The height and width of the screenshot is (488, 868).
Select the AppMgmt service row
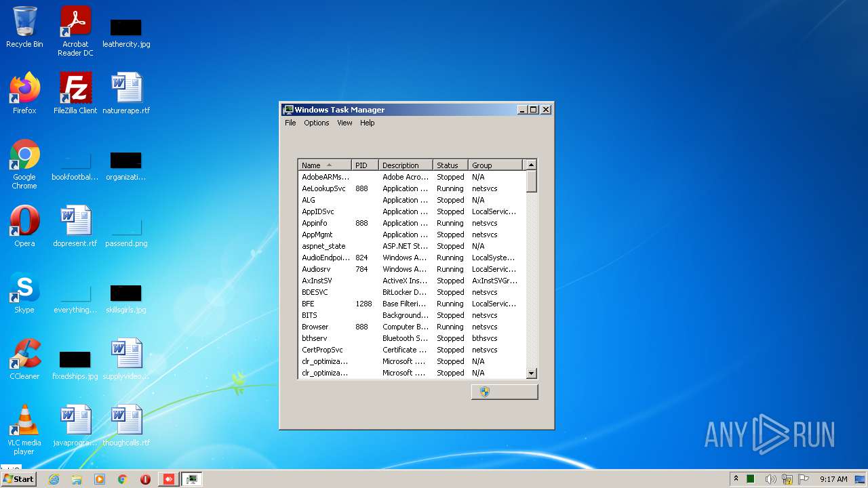pyautogui.click(x=412, y=235)
